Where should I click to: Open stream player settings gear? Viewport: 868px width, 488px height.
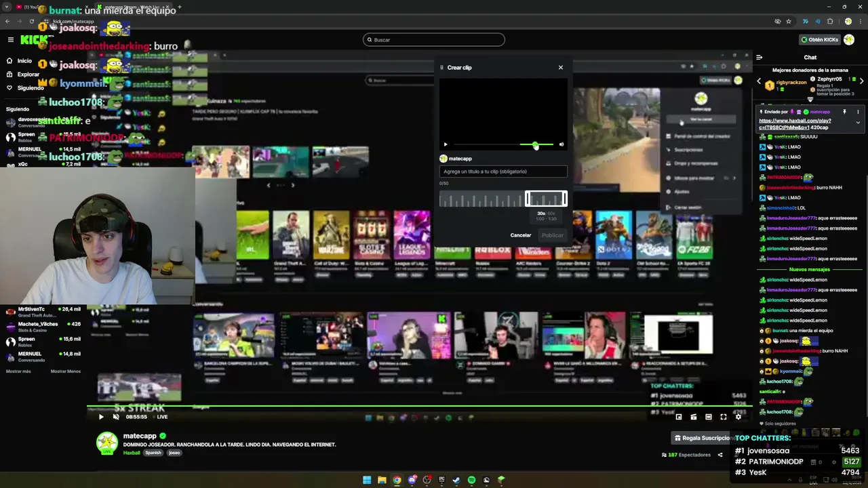point(738,417)
